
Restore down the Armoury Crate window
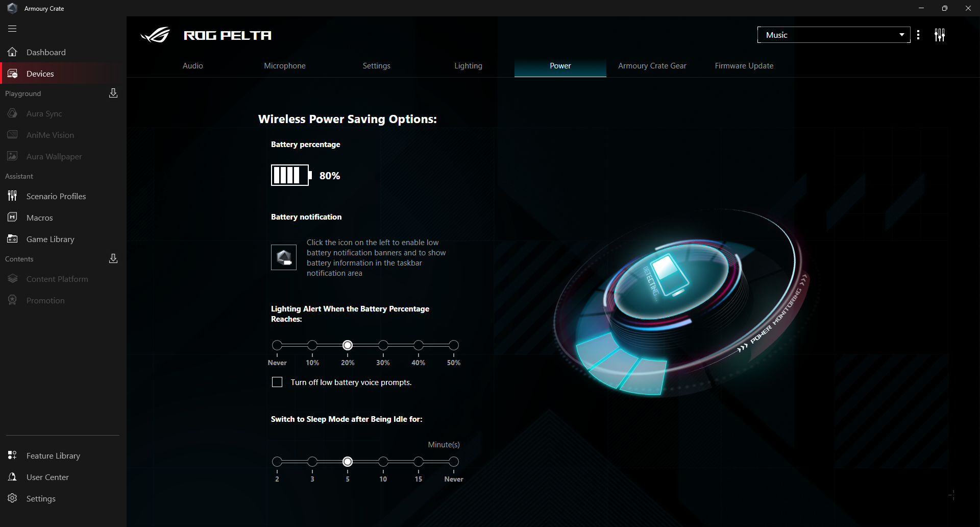(945, 8)
